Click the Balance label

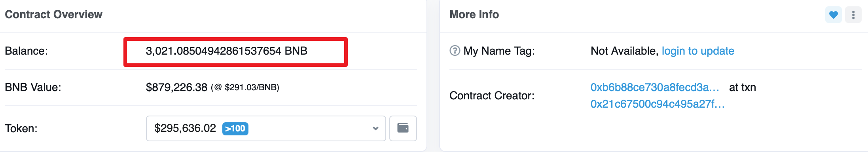[26, 51]
